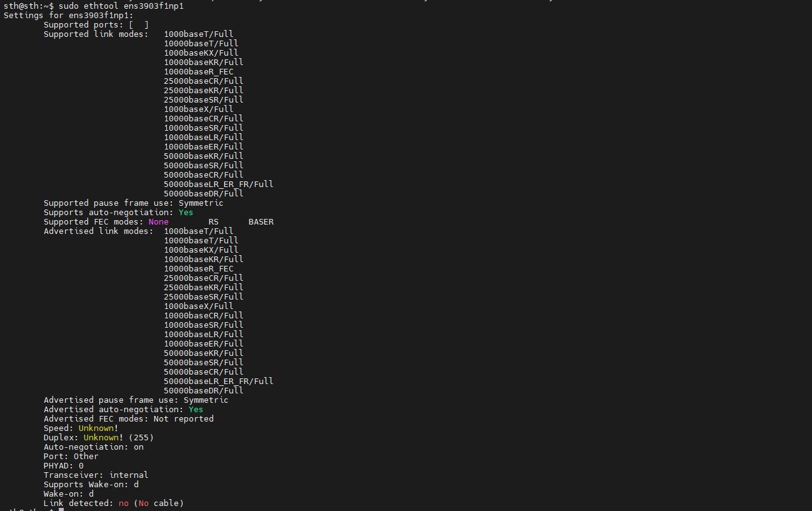Click 50000baseLR_ER_FR/Full under Supported link modes

coord(218,184)
